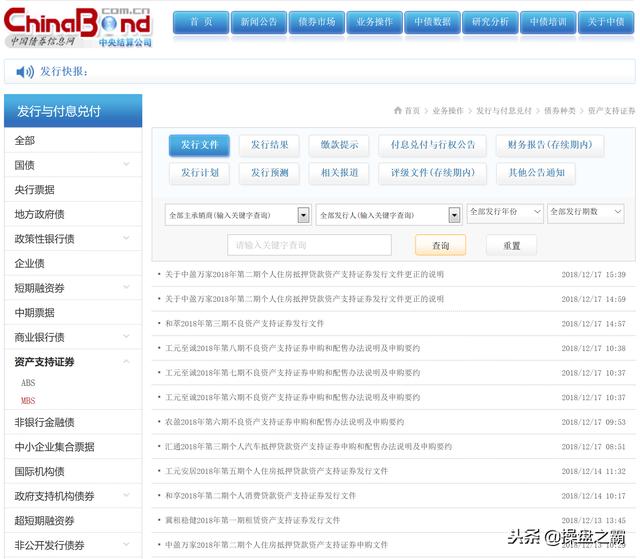The width and height of the screenshot is (640, 559).
Task: Open the 全部发行人 dropdown arrow
Action: coord(454,215)
